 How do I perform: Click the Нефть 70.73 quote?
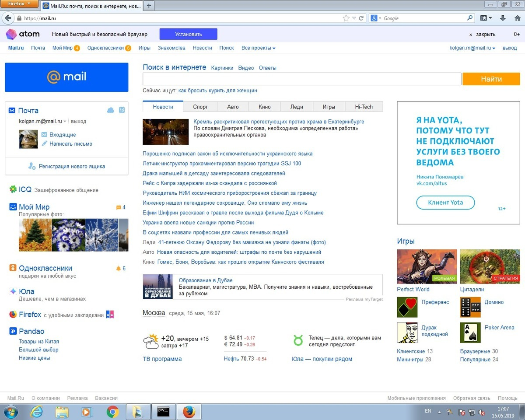click(245, 359)
